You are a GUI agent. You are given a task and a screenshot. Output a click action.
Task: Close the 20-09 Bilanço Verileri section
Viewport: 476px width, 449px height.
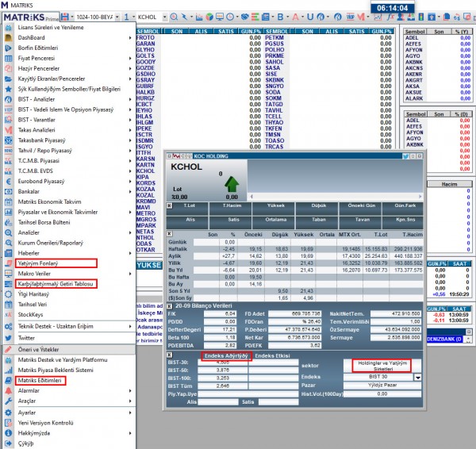click(170, 306)
